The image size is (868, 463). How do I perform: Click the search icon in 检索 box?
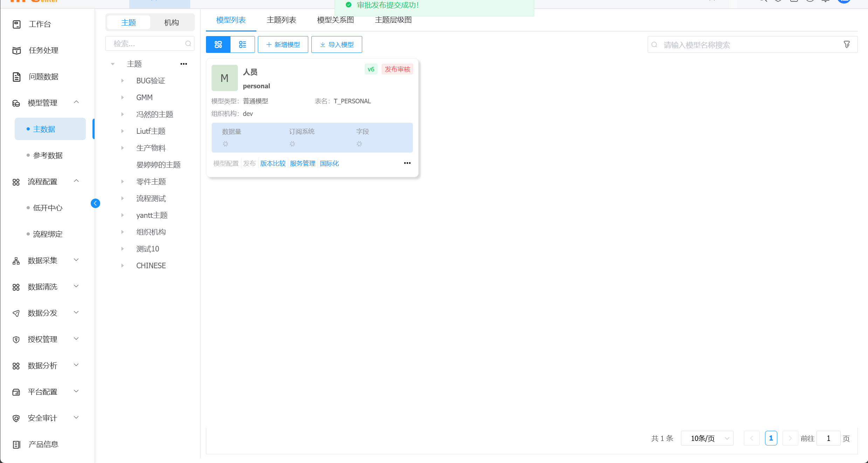pyautogui.click(x=188, y=44)
